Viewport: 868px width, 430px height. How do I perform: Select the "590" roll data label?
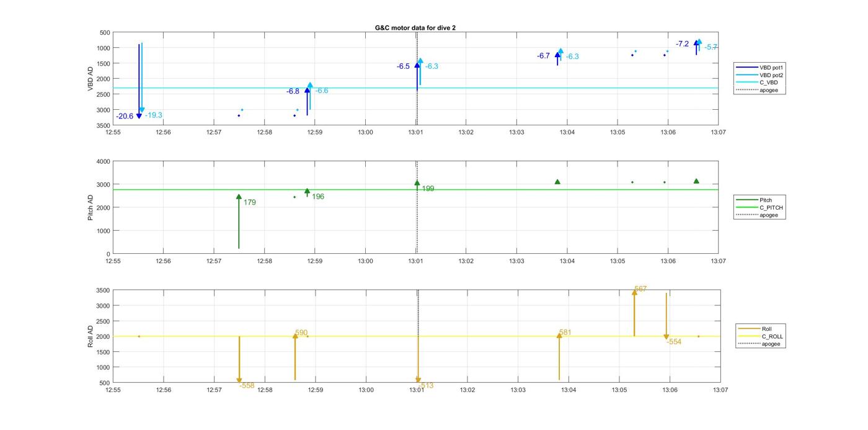[x=301, y=333]
